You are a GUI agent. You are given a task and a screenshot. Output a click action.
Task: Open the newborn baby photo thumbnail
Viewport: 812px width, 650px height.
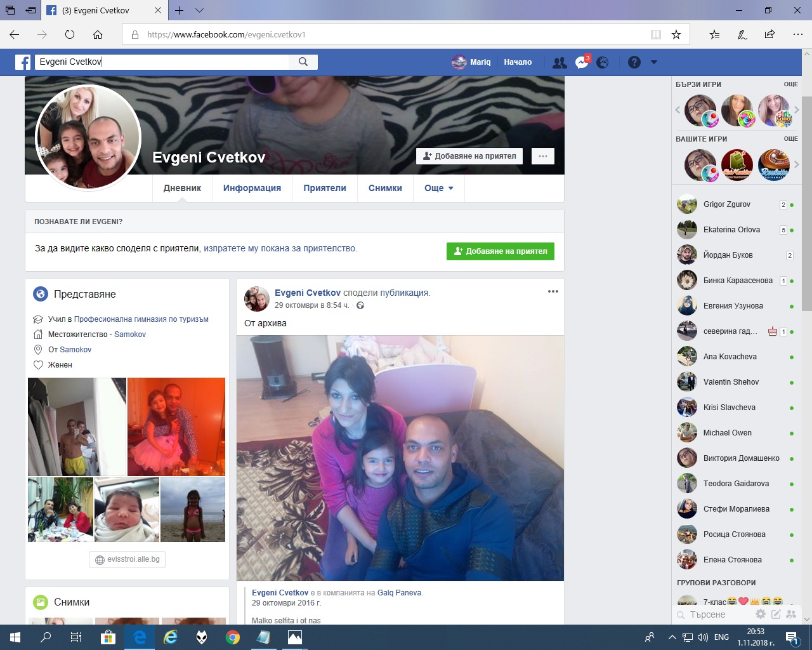pyautogui.click(x=126, y=510)
